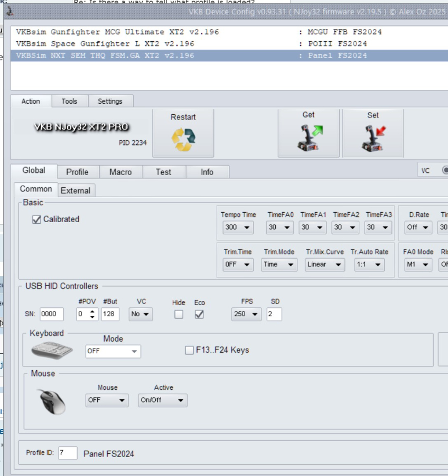
Task: Switch to the Info tab
Action: click(207, 172)
